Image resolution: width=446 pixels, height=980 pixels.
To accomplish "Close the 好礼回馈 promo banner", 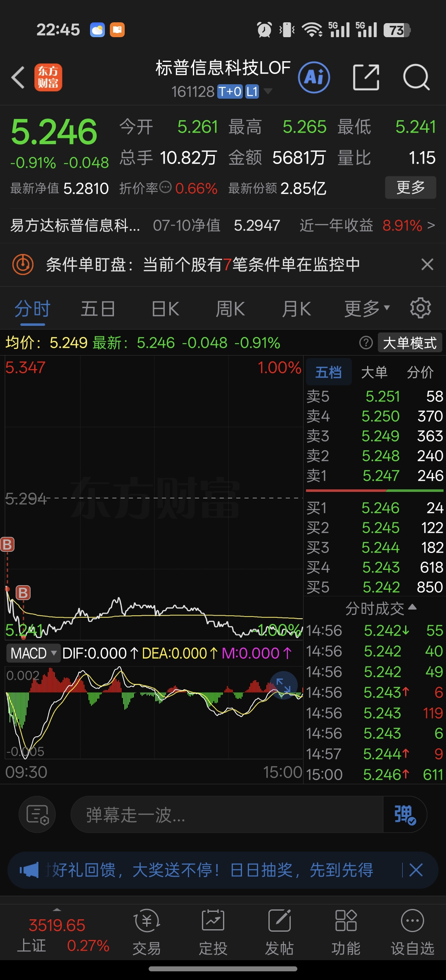I will coord(416,870).
